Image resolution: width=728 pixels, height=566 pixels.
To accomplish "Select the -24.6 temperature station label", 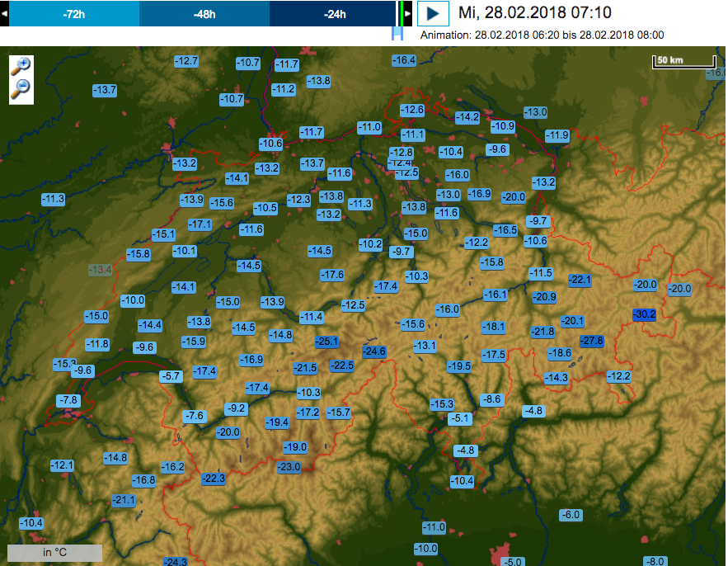I will 373,351.
